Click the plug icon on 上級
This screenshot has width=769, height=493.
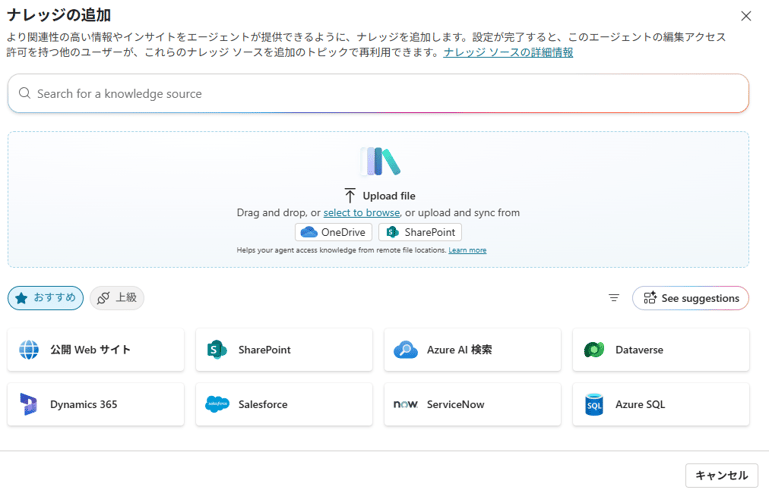[103, 298]
